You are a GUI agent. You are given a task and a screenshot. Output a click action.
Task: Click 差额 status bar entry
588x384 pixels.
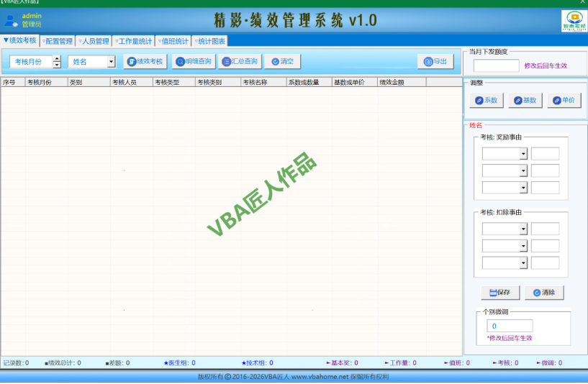tap(118, 363)
